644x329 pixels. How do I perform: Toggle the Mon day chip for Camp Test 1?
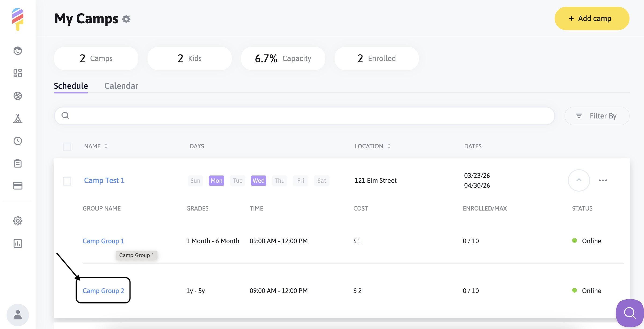pos(216,181)
